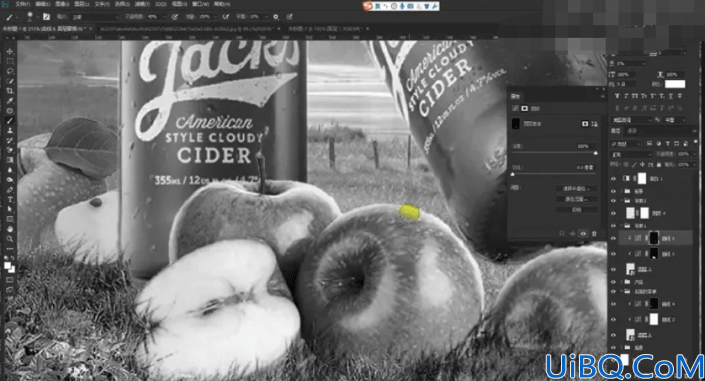Viewport: 705px width, 381px height.
Task: Select the Rectangle shape tool
Action: point(9,220)
